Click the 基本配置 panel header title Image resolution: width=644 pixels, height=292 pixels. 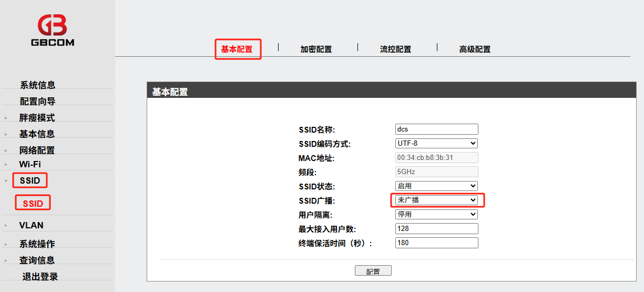tap(170, 92)
